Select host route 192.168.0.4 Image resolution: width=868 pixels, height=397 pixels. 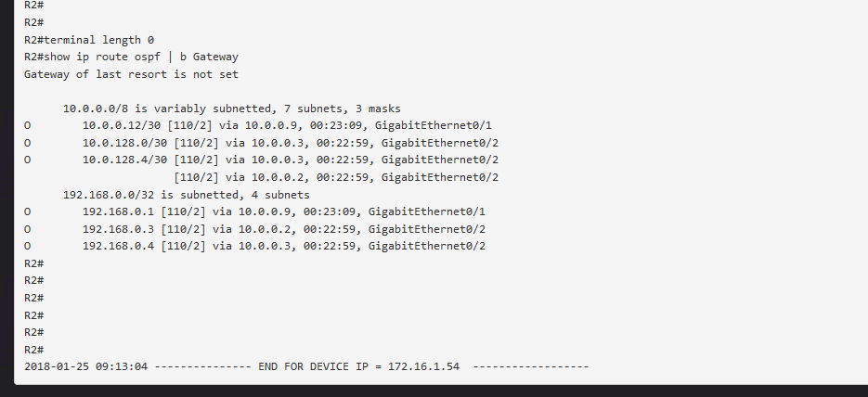(x=119, y=246)
